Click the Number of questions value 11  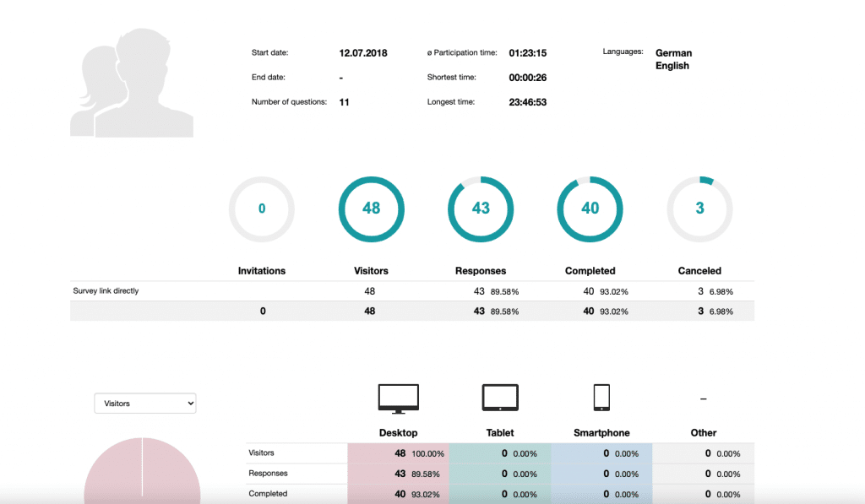pos(344,102)
